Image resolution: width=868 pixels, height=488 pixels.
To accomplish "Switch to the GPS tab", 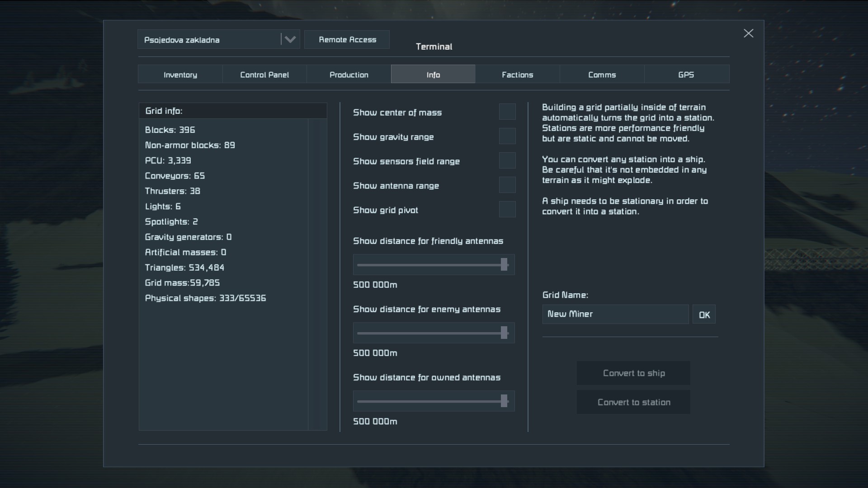I will pyautogui.click(x=686, y=75).
